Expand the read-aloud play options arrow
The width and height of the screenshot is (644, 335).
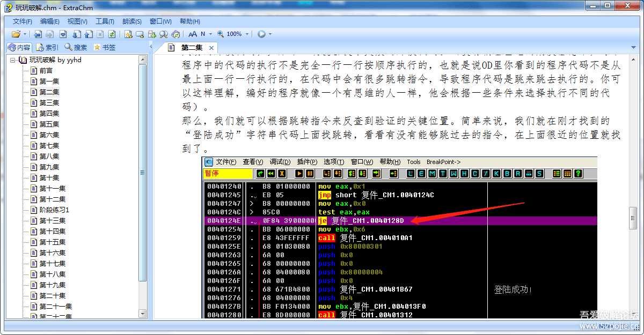[270, 34]
